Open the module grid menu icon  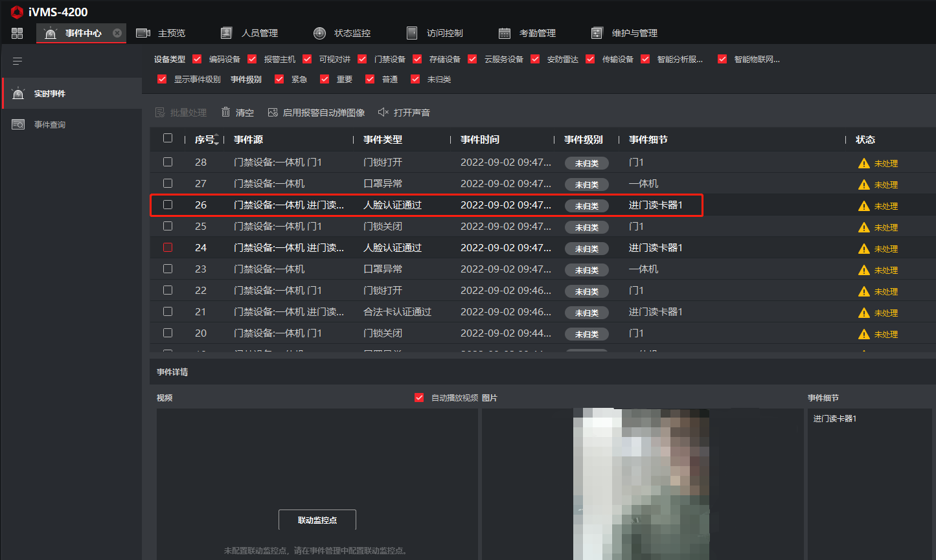click(x=17, y=33)
